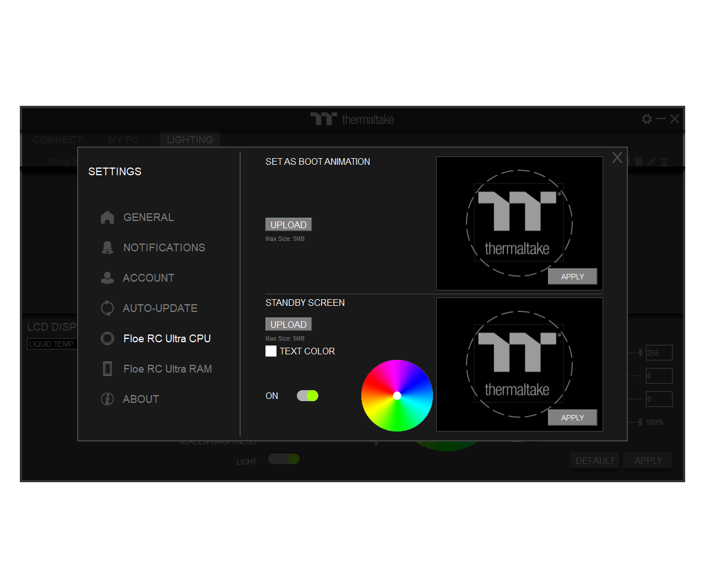Open the gear settings icon in title bar

(x=647, y=119)
